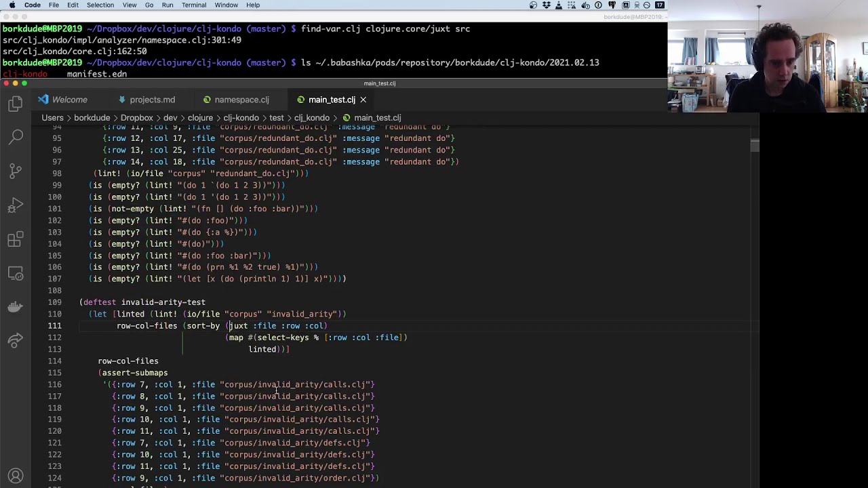Click the word deftest on line 109
Screen dimensions: 868x488
click(x=100, y=302)
